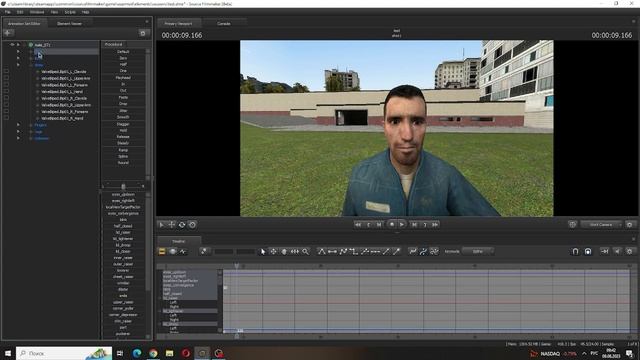Toggle the timeline lock icon
Viewport: 640px width, 360px height.
click(x=588, y=251)
